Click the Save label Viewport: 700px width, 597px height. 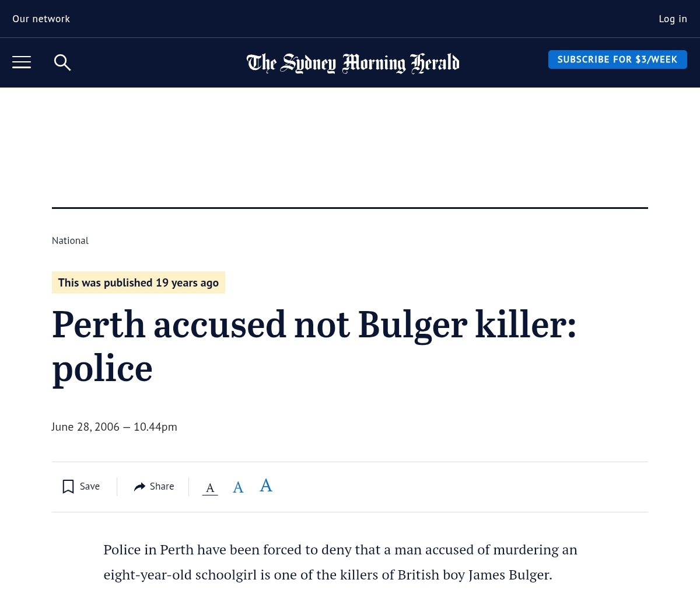coord(90,487)
